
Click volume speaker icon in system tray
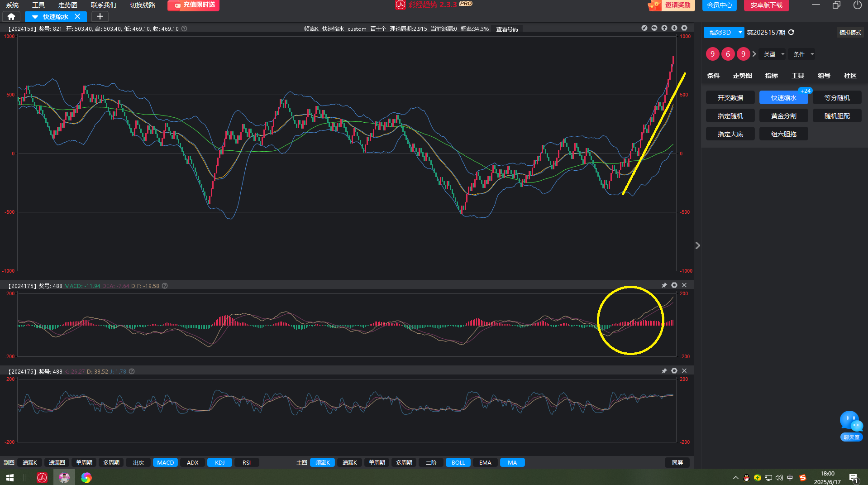pos(779,477)
